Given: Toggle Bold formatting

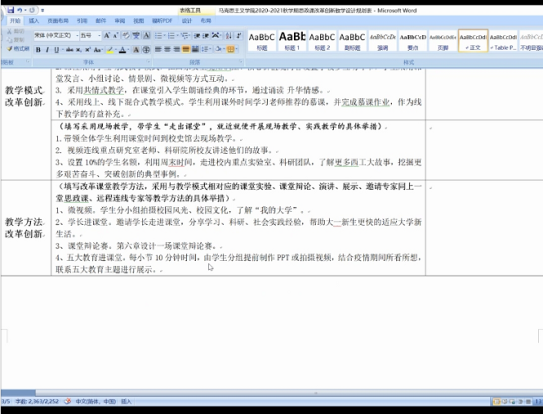Looking at the screenshot, I should [x=38, y=50].
